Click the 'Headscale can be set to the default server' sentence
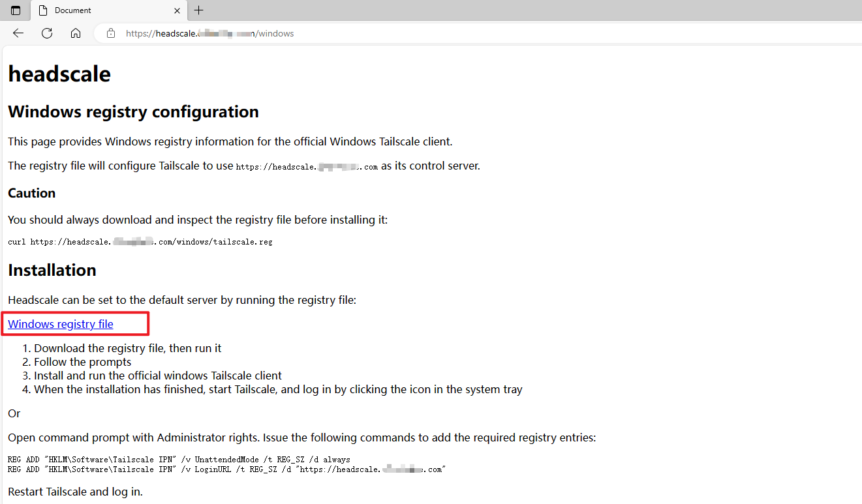 pos(182,300)
